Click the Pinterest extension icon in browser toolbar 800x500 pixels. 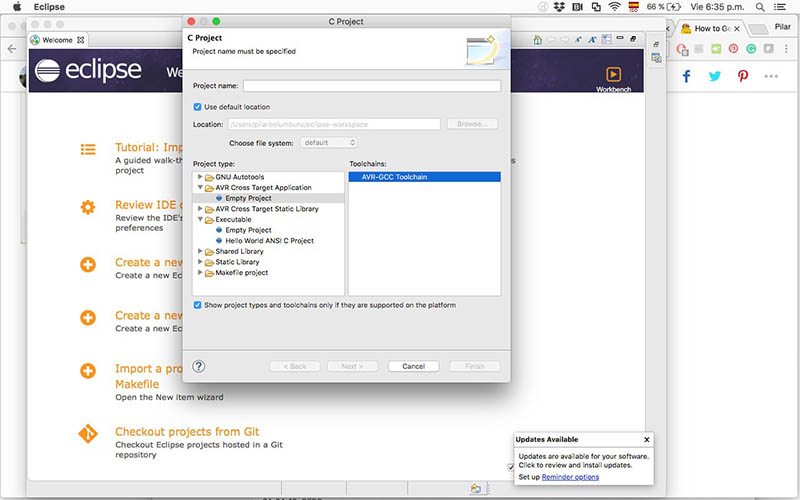[733, 48]
